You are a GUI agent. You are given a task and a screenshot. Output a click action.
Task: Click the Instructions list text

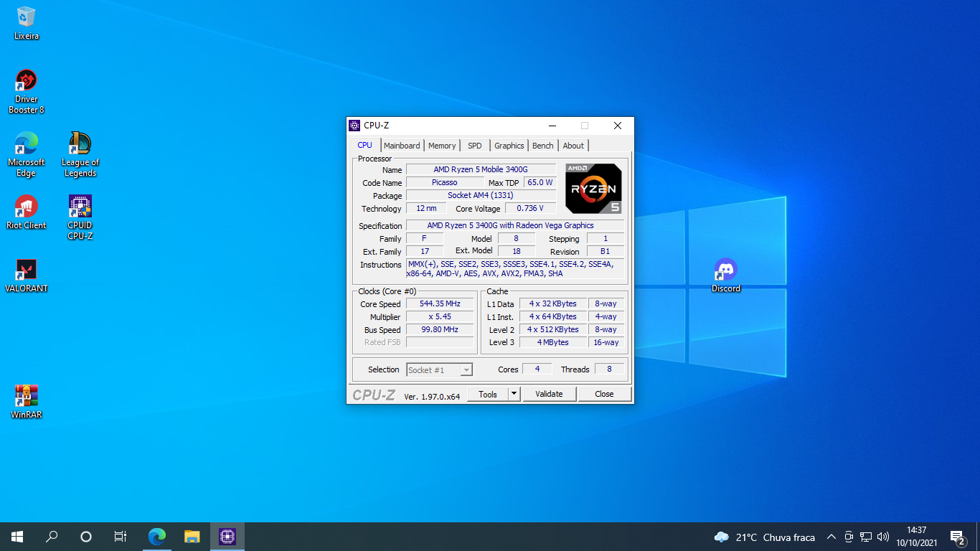click(515, 268)
